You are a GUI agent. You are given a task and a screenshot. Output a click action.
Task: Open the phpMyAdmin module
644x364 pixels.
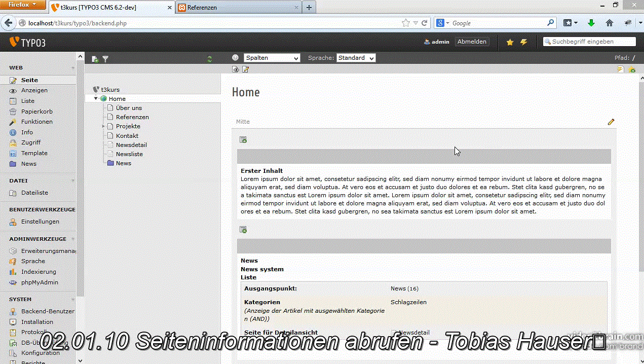pos(40,282)
